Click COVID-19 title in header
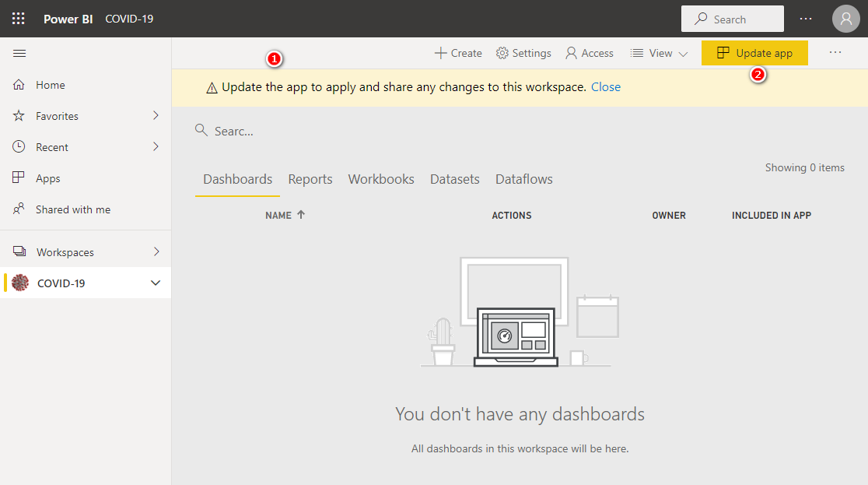The height and width of the screenshot is (485, 868). click(x=130, y=19)
